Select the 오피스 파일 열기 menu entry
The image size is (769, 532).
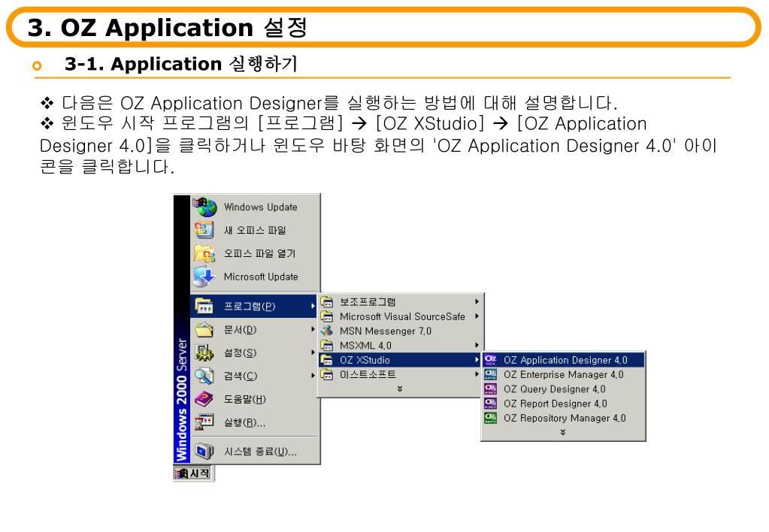point(255,253)
